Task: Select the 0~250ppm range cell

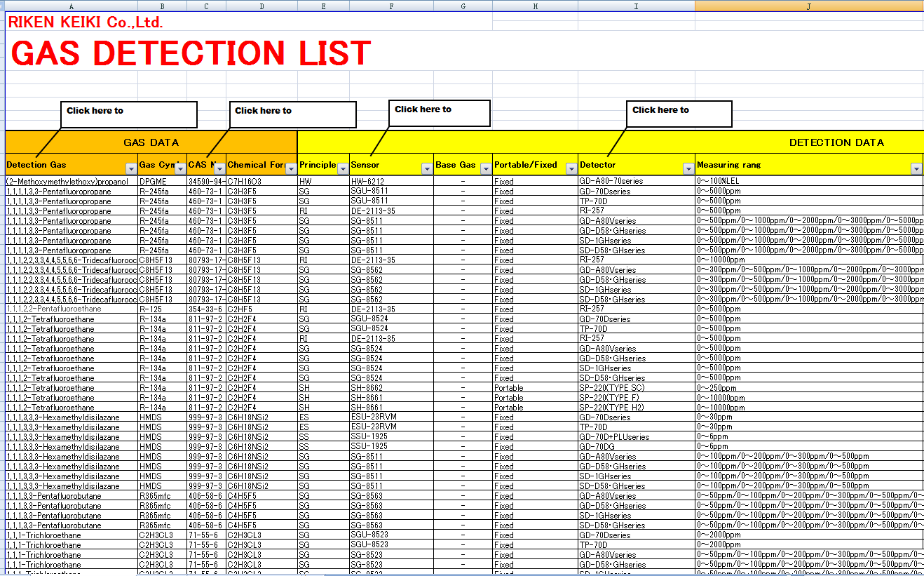Action: (x=809, y=387)
